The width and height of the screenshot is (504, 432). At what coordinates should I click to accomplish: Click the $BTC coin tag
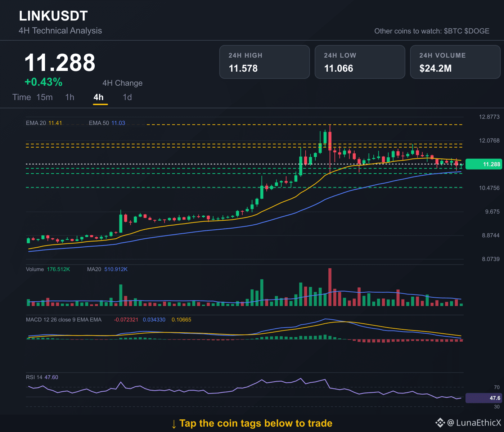coord(453,31)
